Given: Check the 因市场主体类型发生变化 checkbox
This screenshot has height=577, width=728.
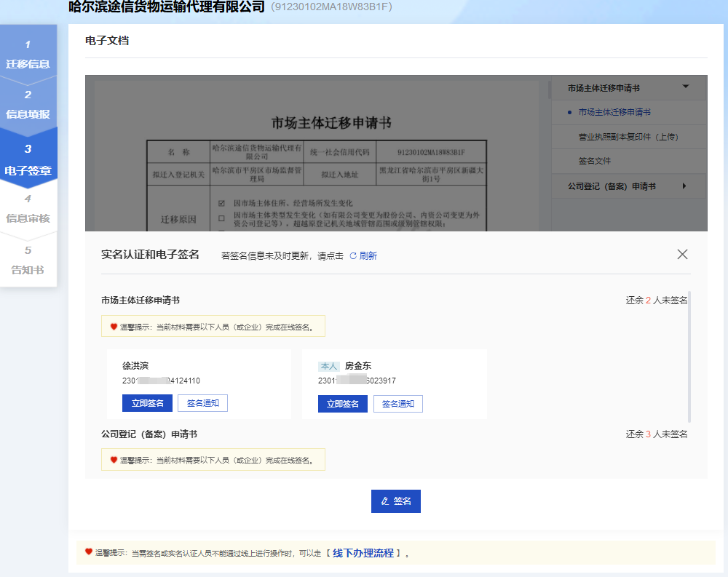Looking at the screenshot, I should [x=222, y=216].
